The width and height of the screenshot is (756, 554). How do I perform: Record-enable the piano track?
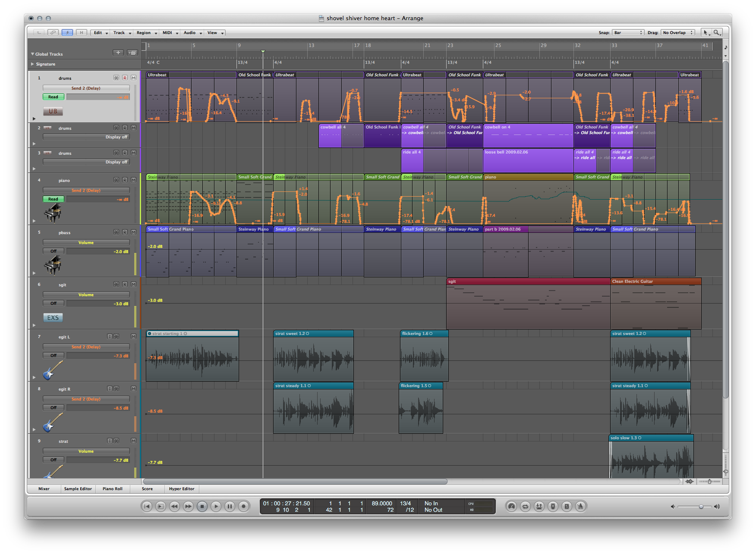point(125,180)
